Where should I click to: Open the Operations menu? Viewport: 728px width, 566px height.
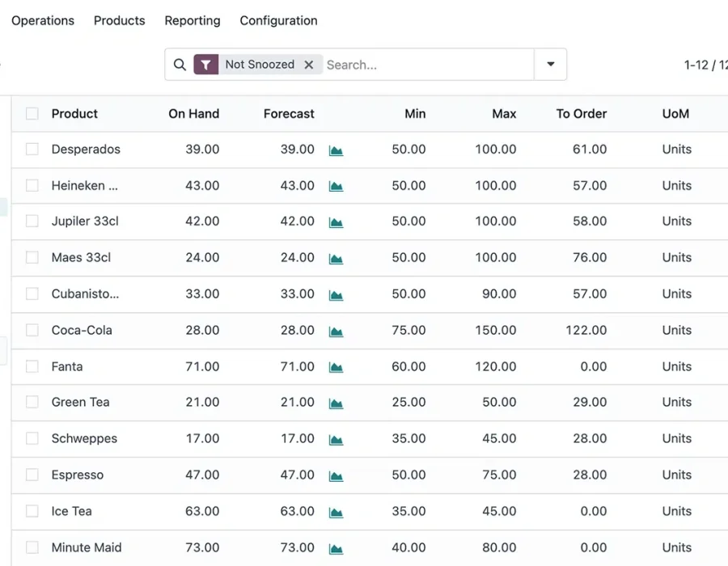42,20
